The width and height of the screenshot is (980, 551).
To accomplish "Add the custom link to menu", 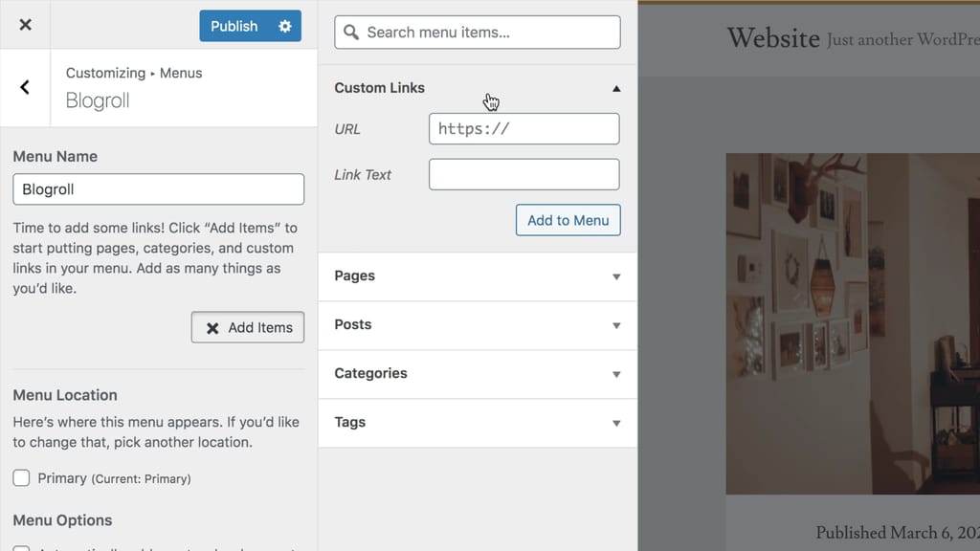I will point(568,220).
